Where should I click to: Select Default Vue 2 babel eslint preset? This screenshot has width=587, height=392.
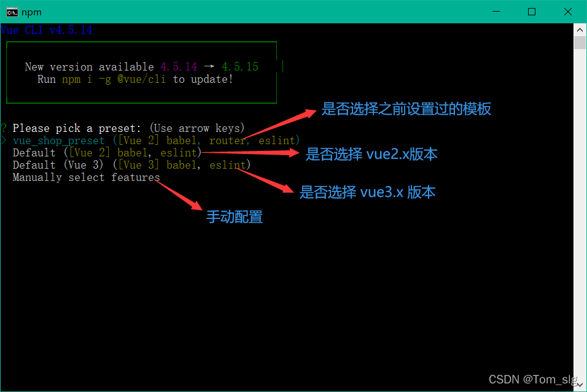[107, 153]
